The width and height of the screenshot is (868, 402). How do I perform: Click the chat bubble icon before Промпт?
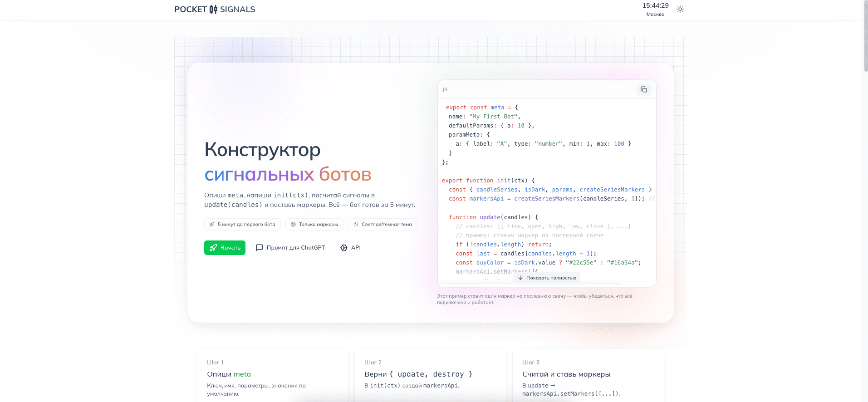[260, 248]
